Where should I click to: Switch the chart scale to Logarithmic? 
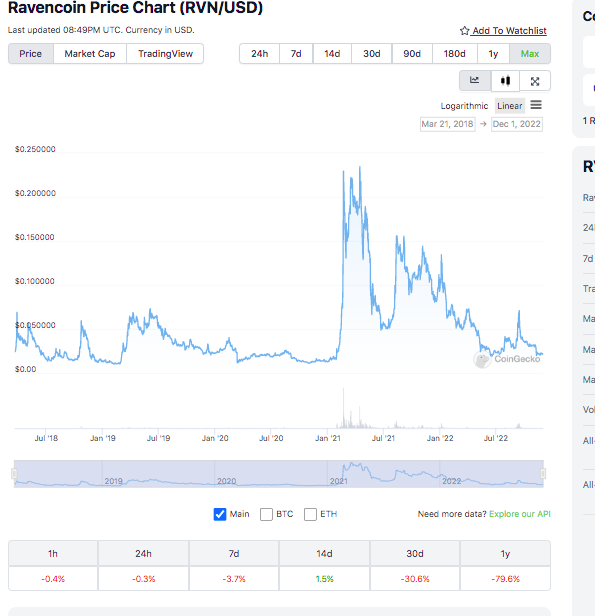464,106
